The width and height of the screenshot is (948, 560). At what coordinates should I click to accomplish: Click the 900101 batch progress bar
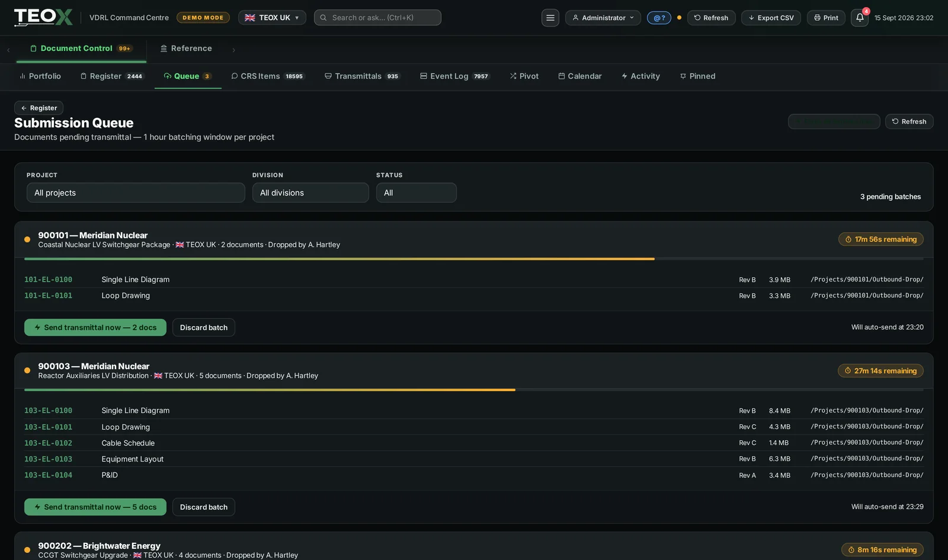pyautogui.click(x=474, y=259)
